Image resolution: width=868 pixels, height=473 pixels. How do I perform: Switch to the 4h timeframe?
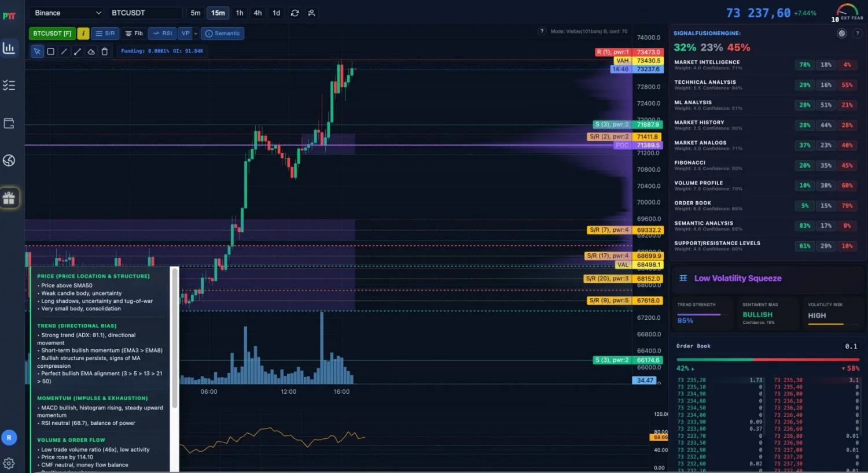click(x=258, y=13)
